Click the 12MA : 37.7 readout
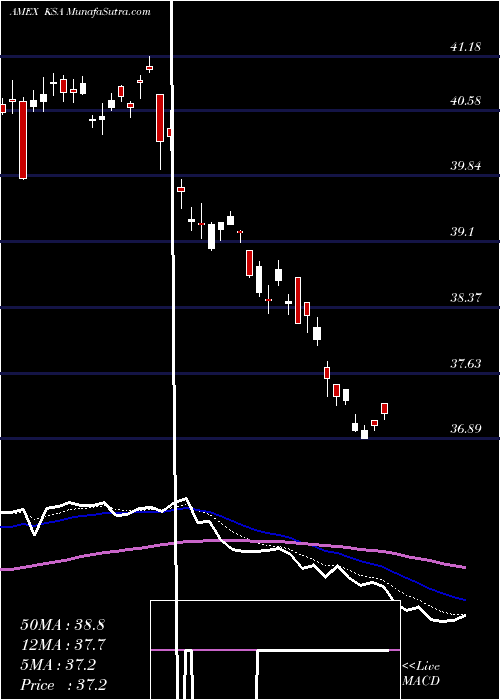 coord(62,645)
